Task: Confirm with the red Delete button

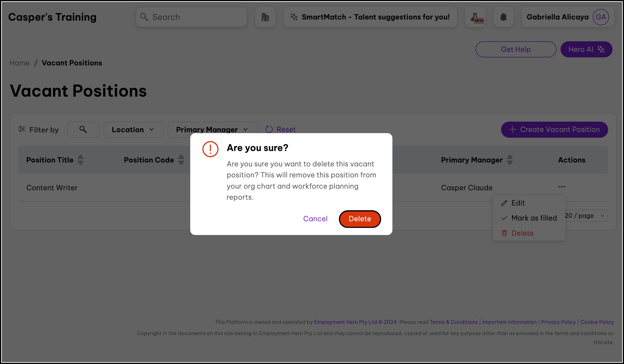Action: (360, 219)
